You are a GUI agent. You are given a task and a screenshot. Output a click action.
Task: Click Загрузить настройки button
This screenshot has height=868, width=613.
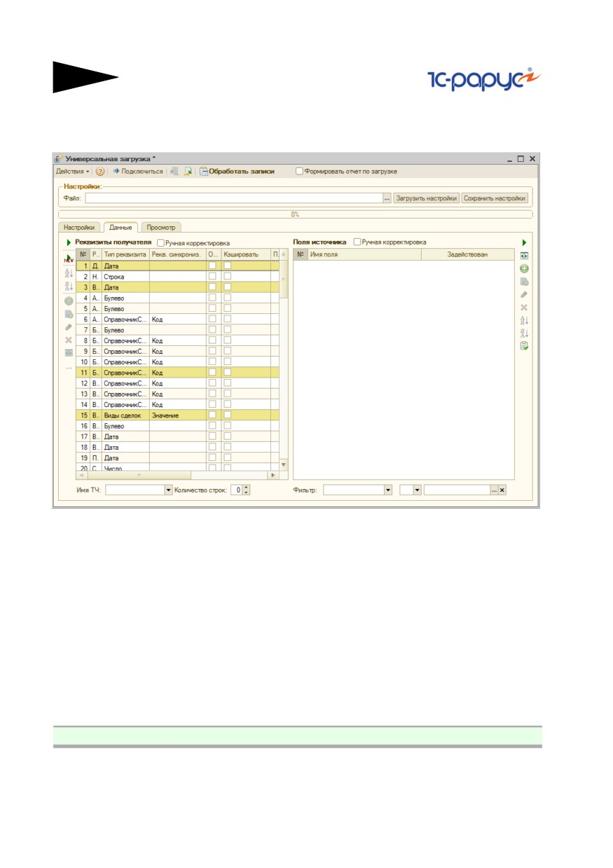pyautogui.click(x=426, y=198)
